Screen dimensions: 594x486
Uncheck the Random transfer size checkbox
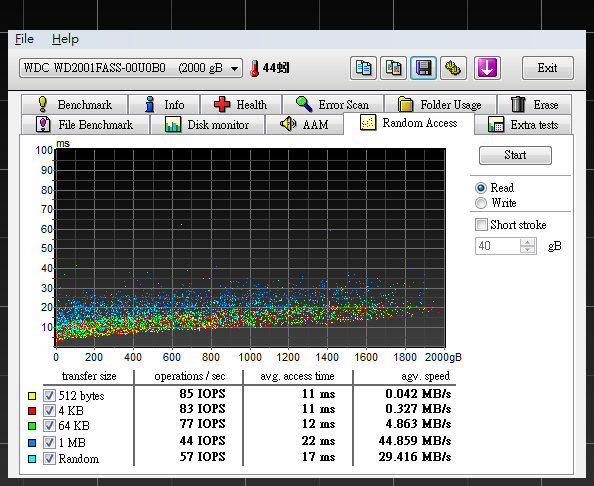coord(49,458)
